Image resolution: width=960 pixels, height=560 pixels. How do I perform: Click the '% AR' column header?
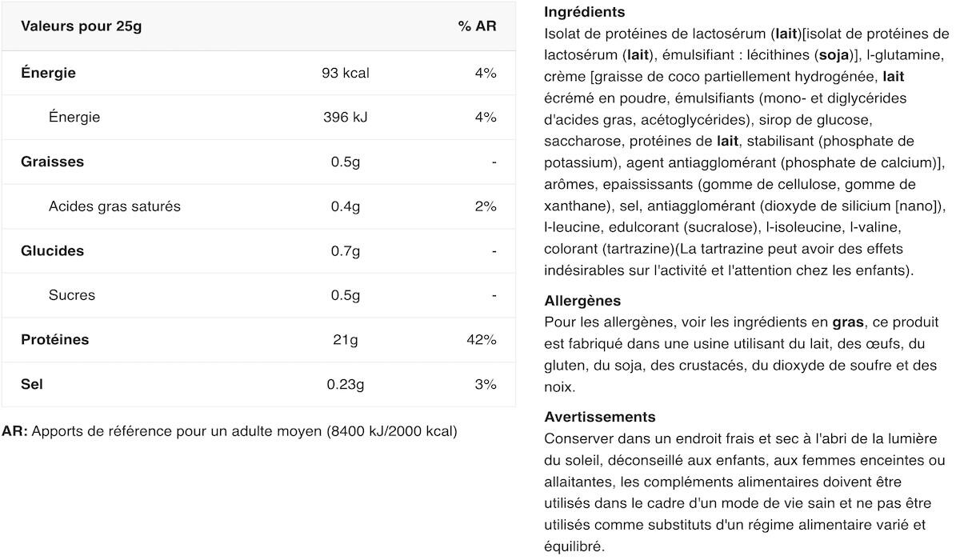(x=477, y=26)
